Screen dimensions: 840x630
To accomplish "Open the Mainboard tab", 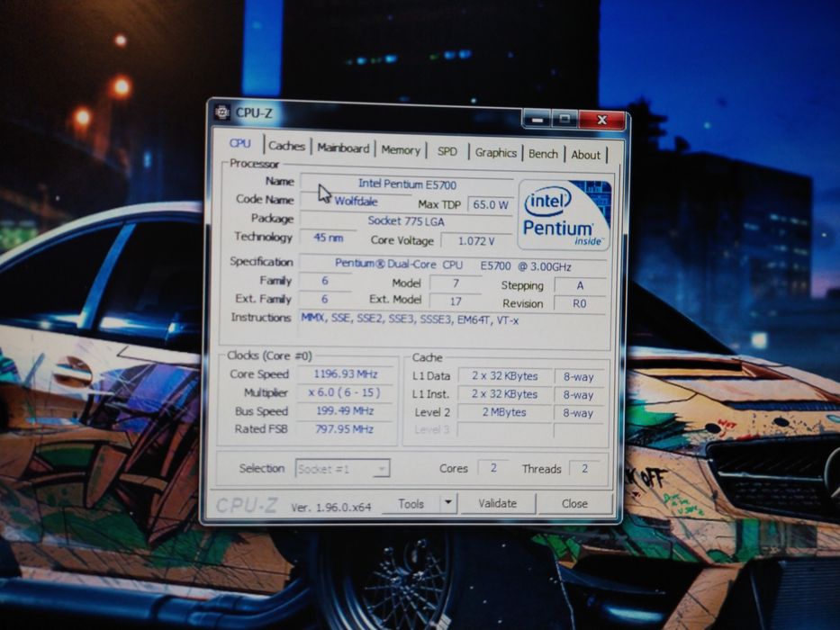I will (x=343, y=148).
